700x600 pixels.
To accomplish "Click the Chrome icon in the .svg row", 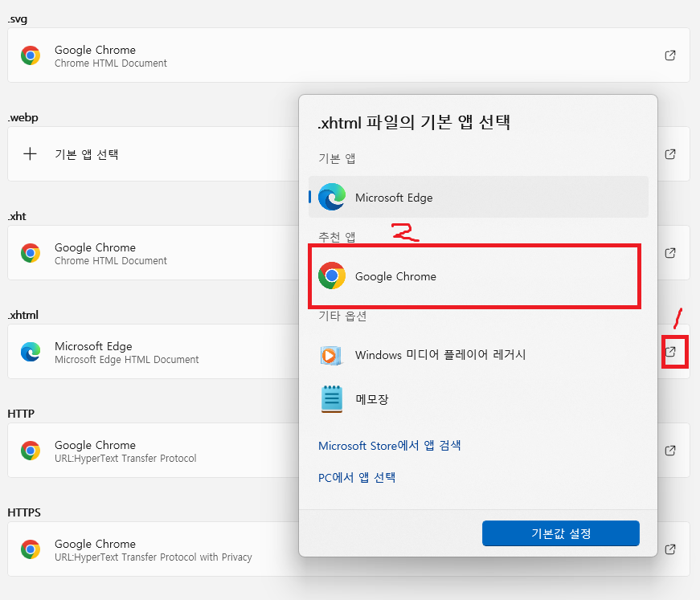I will 31,55.
